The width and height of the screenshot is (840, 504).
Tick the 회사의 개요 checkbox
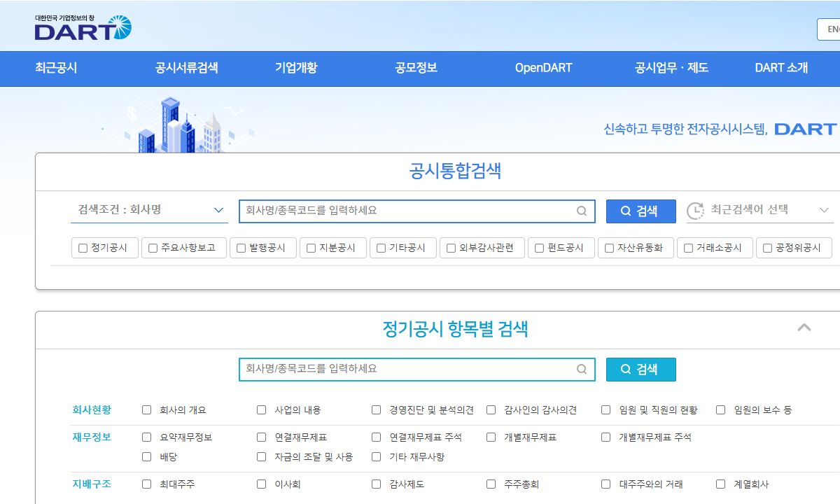tap(146, 410)
